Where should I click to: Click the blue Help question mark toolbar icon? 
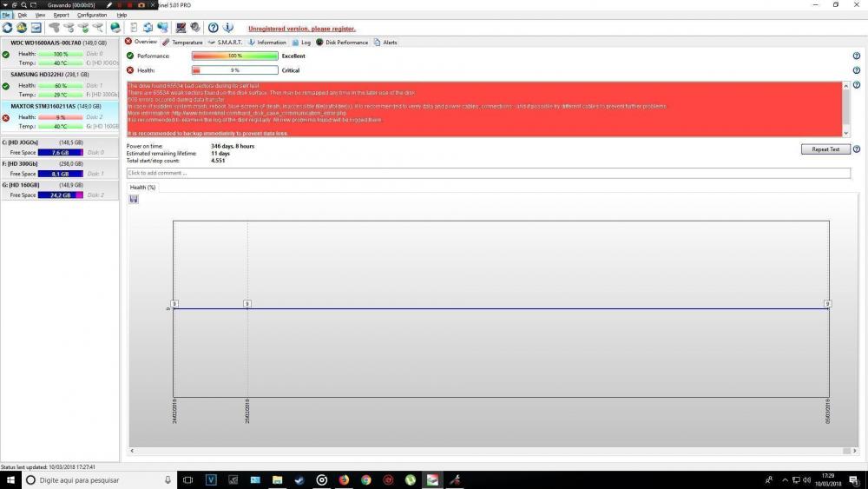tap(213, 28)
